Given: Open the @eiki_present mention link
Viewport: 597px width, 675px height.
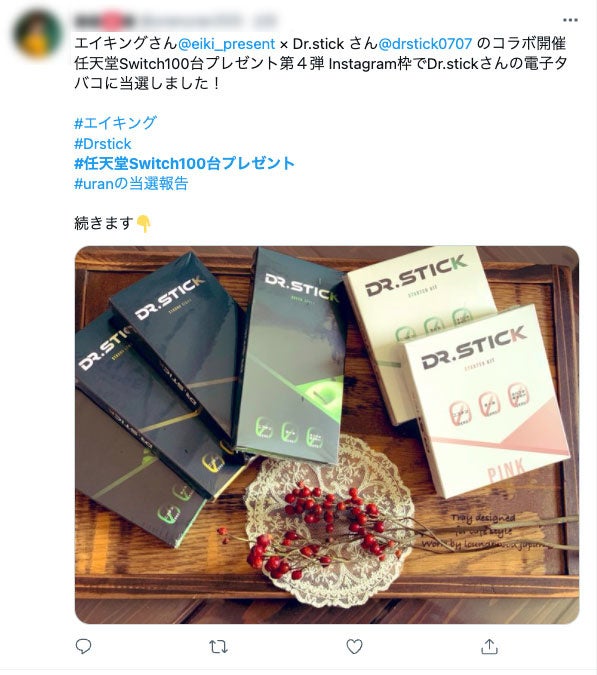Looking at the screenshot, I should tap(226, 43).
